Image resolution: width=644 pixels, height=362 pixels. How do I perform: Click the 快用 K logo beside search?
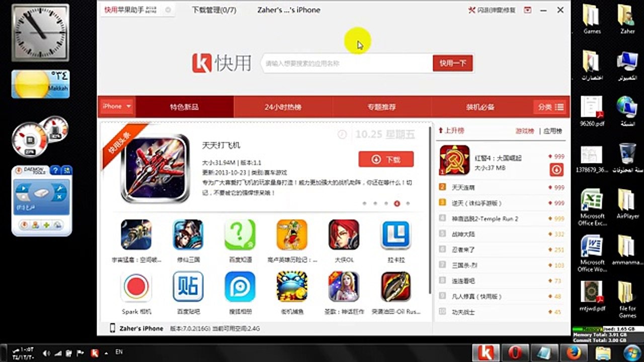click(x=202, y=63)
